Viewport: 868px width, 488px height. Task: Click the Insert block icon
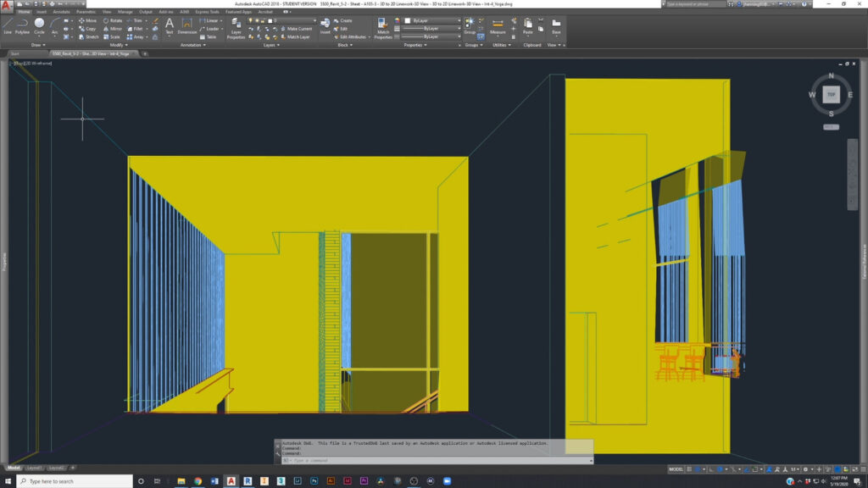coord(325,25)
